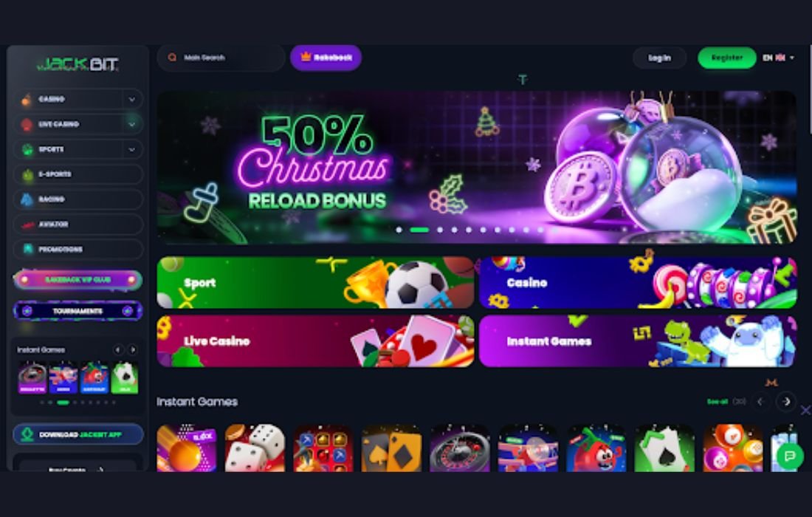This screenshot has width=812, height=517.
Task: Open the bingo balls game icon
Action: pos(732,448)
